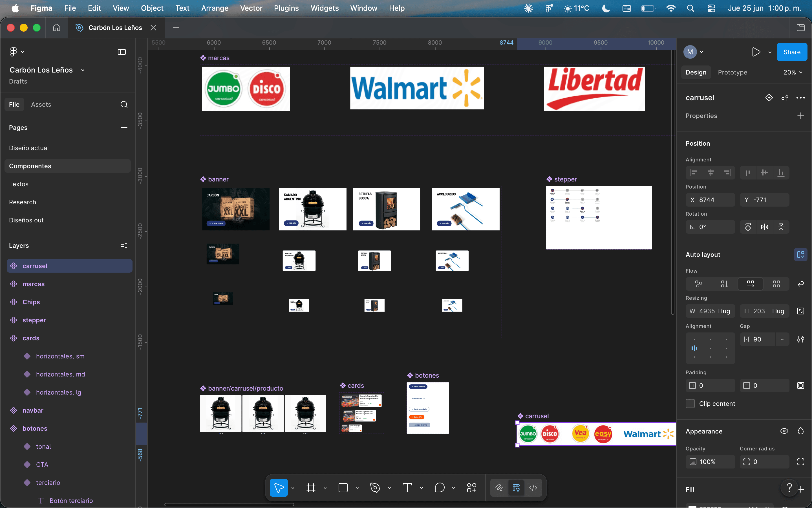The height and width of the screenshot is (508, 812).
Task: Open macOS Spotlight search icon
Action: pyautogui.click(x=690, y=8)
